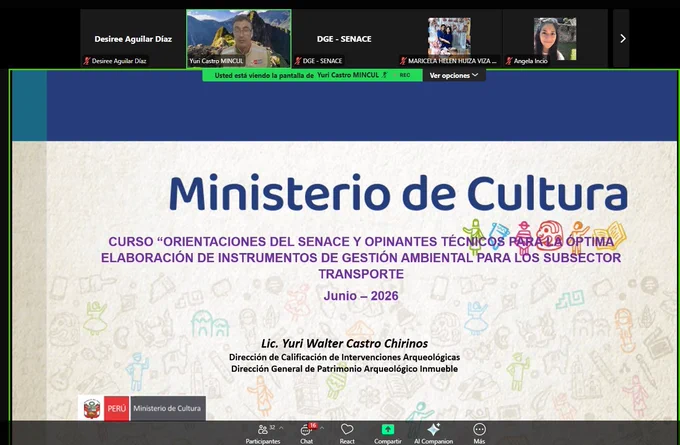Select the DGE - SENACE participant tile
680x445 pixels.
coord(344,39)
